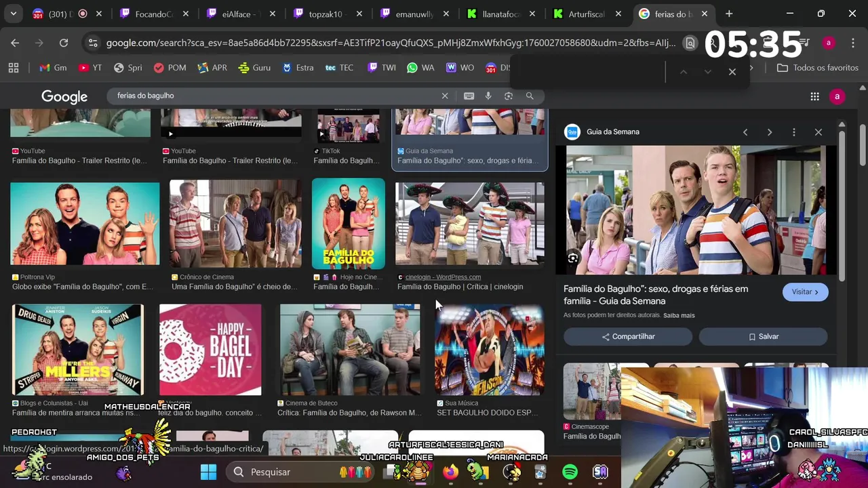The height and width of the screenshot is (488, 868).
Task: Open a new browser tab
Action: coord(729,14)
